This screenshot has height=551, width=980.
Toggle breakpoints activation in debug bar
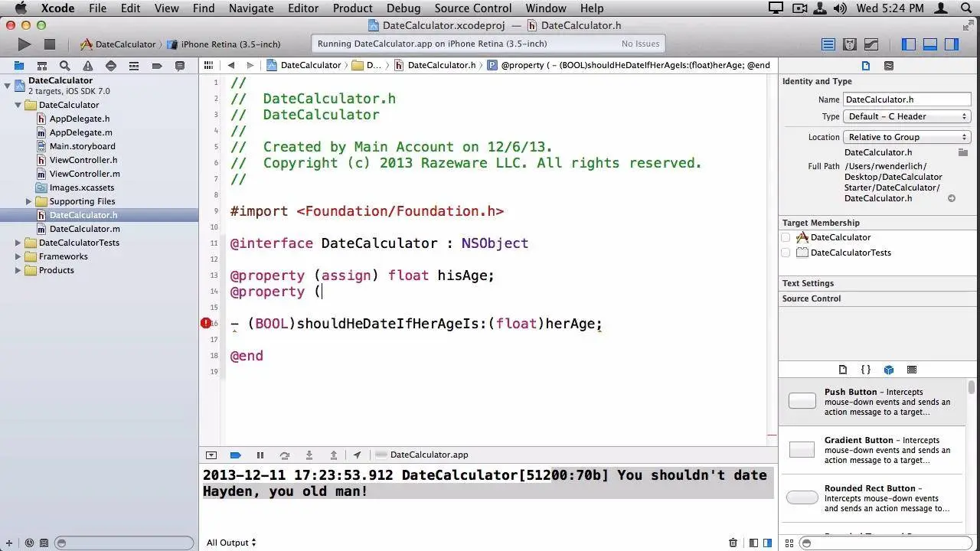tap(236, 455)
